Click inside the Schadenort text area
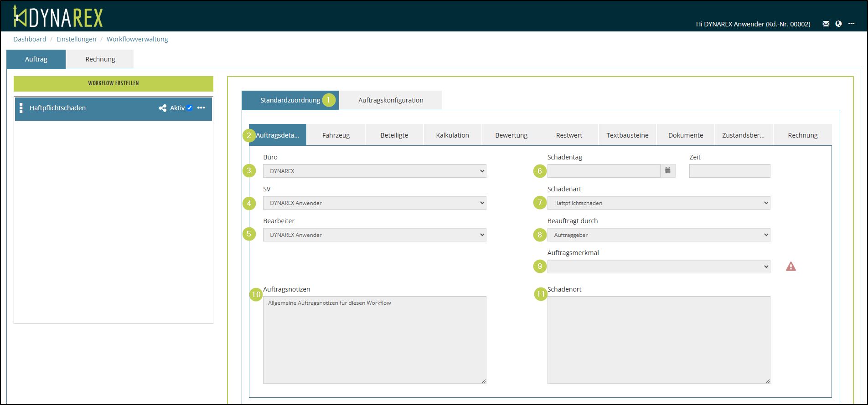Image resolution: width=868 pixels, height=405 pixels. (658, 339)
